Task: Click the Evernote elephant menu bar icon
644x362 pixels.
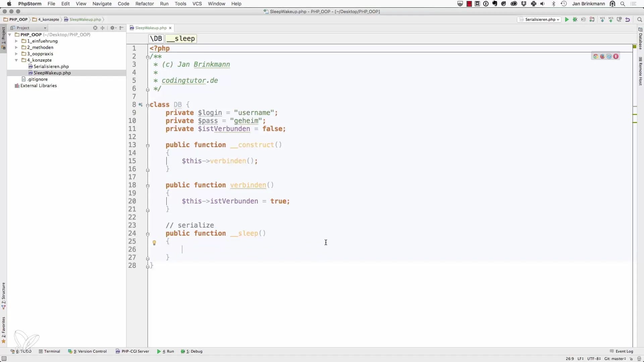Action: (495, 4)
